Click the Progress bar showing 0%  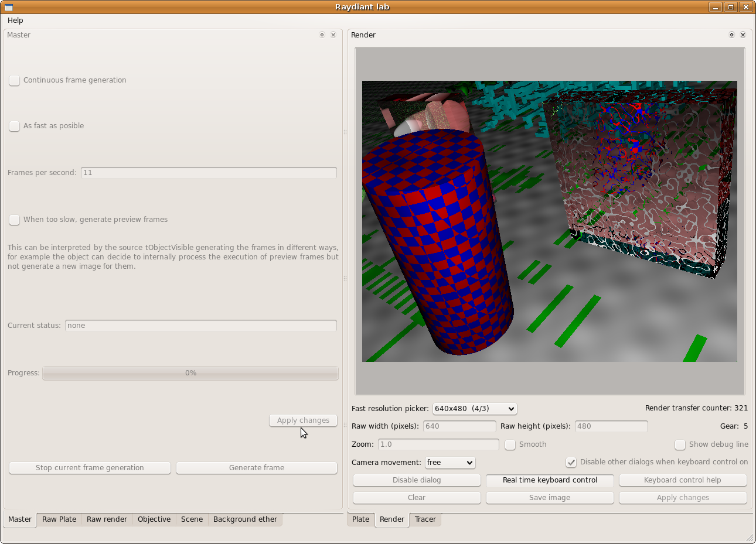click(x=190, y=373)
